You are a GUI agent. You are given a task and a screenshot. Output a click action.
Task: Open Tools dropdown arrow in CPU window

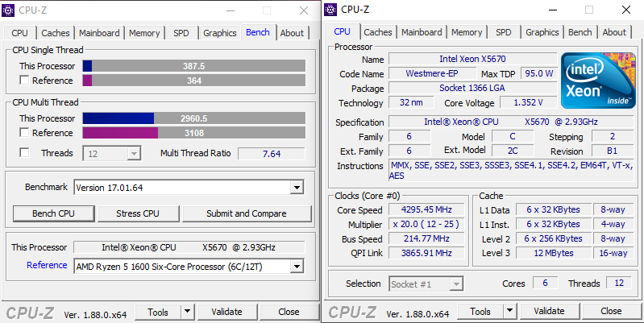509,311
